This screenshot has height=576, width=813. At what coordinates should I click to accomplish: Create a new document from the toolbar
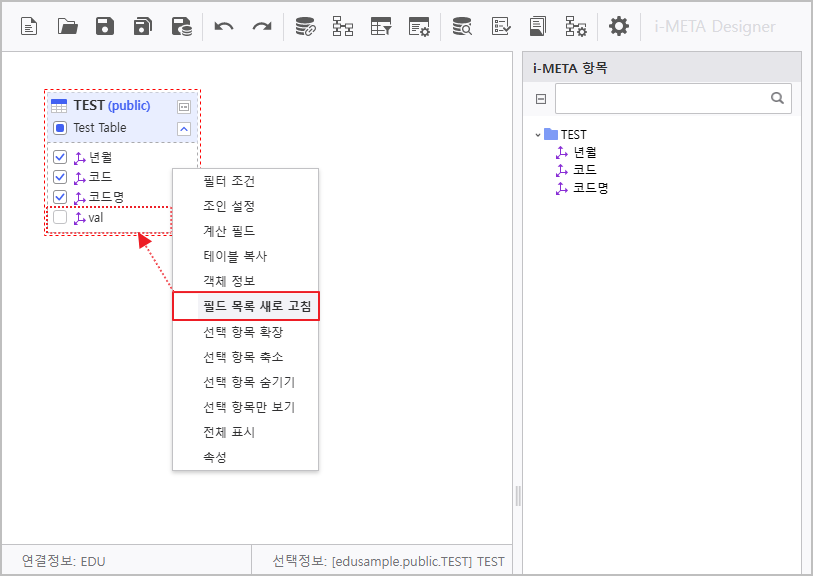tap(29, 26)
